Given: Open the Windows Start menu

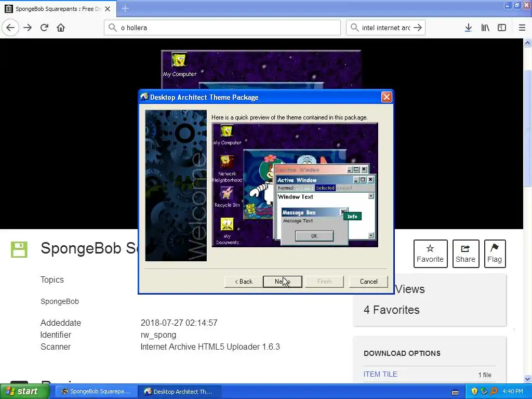Looking at the screenshot, I should click(25, 392).
